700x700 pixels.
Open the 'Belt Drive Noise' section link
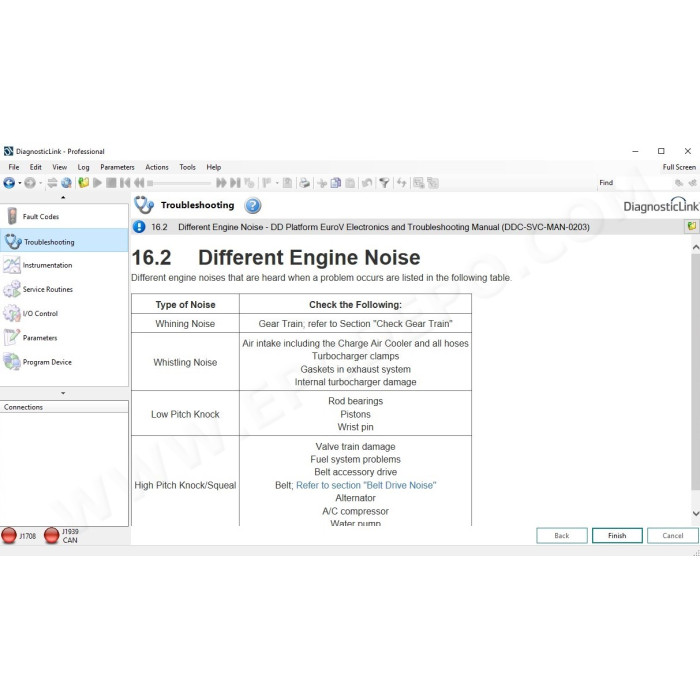pos(366,485)
